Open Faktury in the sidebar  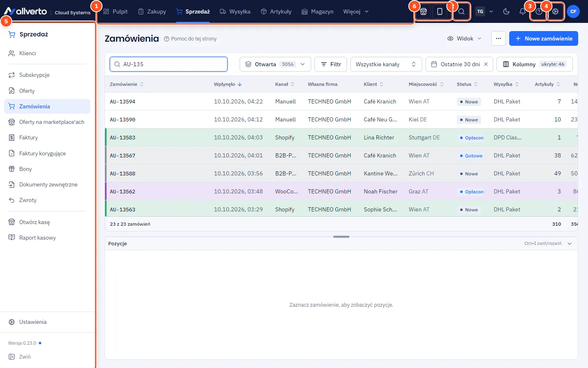tap(47, 137)
